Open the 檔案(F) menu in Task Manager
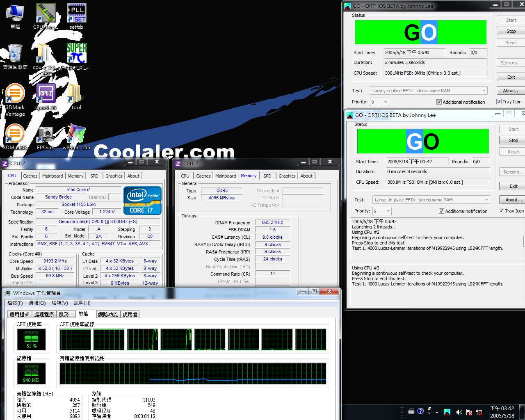Screen dimensions: 525x420 [15, 303]
